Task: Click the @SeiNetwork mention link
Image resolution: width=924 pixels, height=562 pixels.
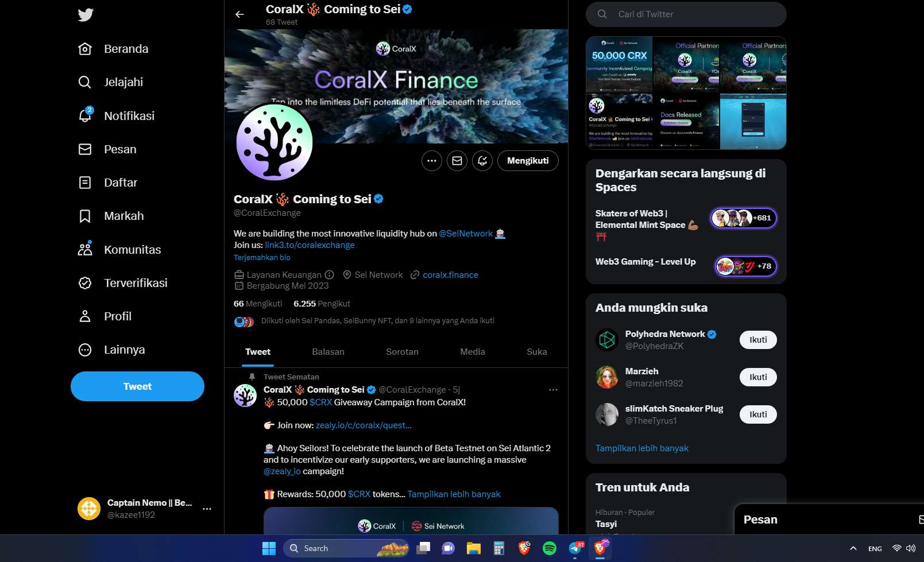Action: point(466,234)
